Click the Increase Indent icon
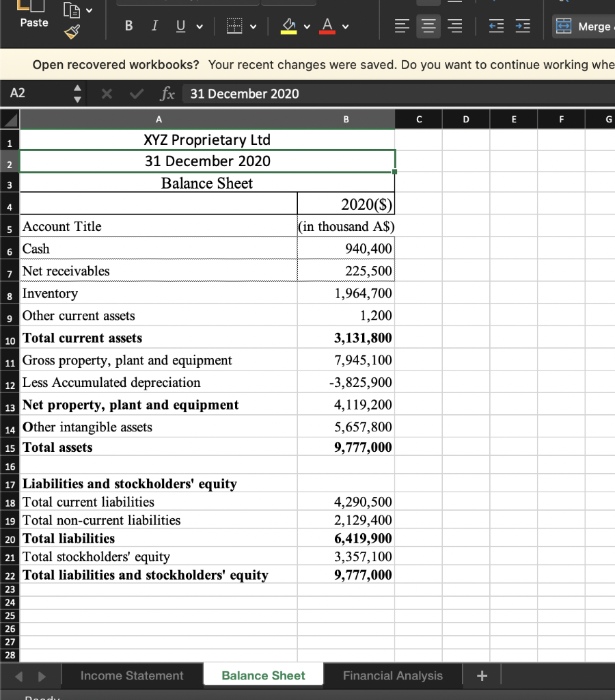This screenshot has height=700, width=615. point(521,26)
